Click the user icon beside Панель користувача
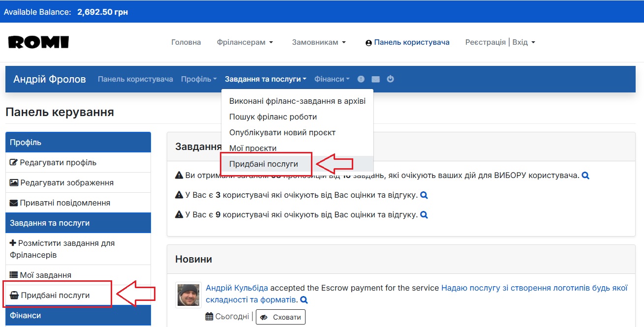644x327 pixels. [368, 42]
